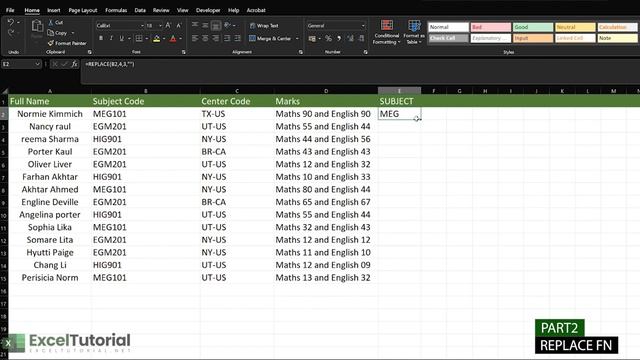Toggle Underline formatting
Viewport: 640px width, 360px height.
(121, 38)
